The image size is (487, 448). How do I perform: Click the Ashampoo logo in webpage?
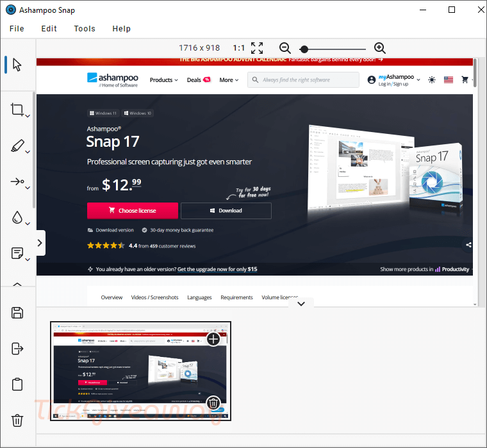coord(112,80)
